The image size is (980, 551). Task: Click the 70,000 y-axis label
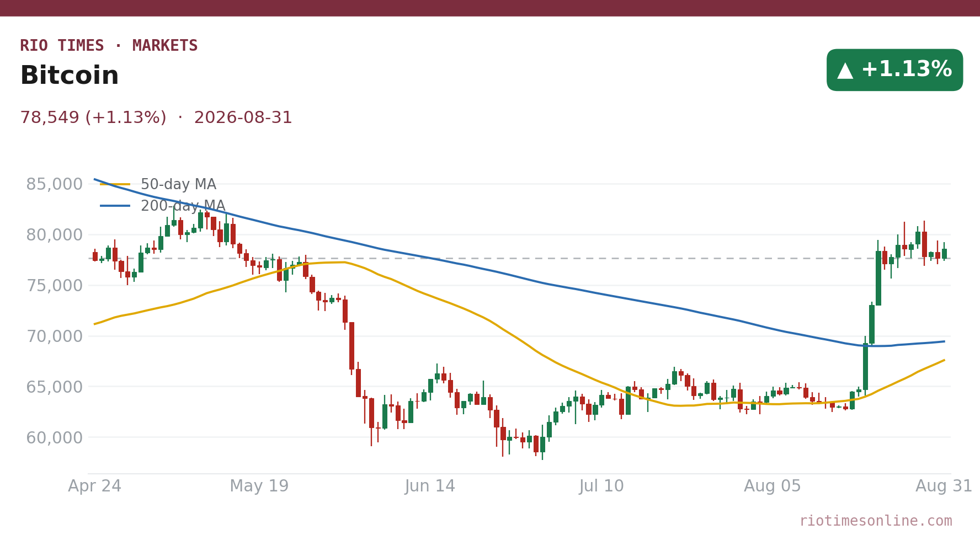coord(54,336)
